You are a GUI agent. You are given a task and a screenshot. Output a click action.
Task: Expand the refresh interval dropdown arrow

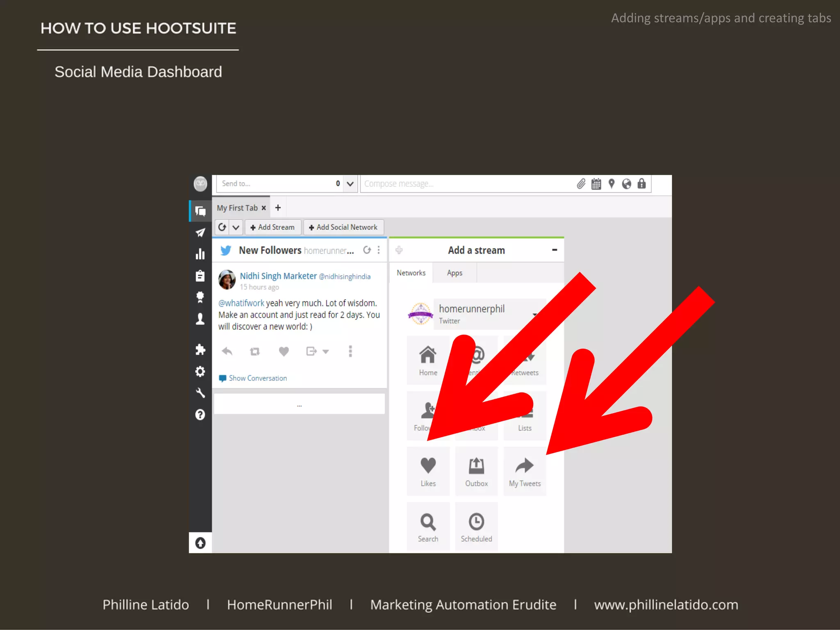pos(236,227)
